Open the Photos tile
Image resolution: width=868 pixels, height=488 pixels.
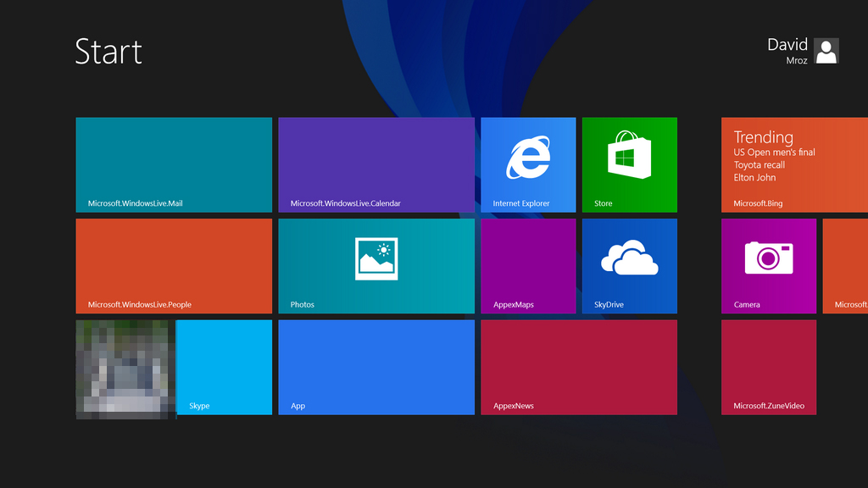pos(376,266)
